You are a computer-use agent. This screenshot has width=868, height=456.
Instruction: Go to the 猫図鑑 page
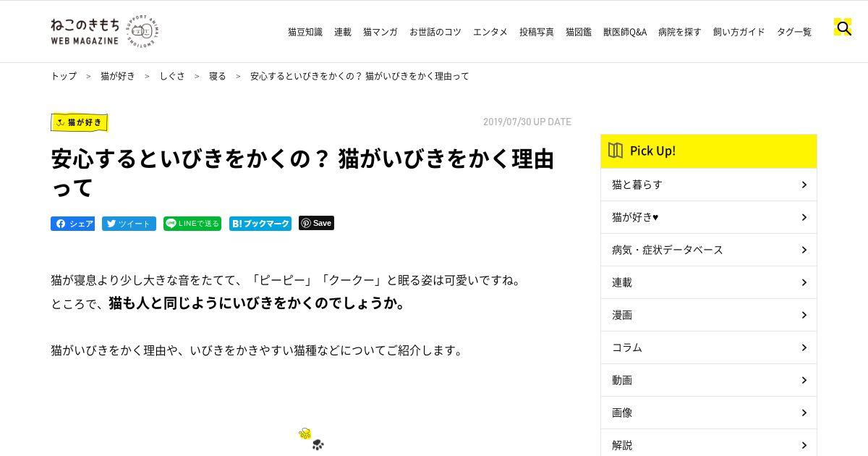[579, 32]
